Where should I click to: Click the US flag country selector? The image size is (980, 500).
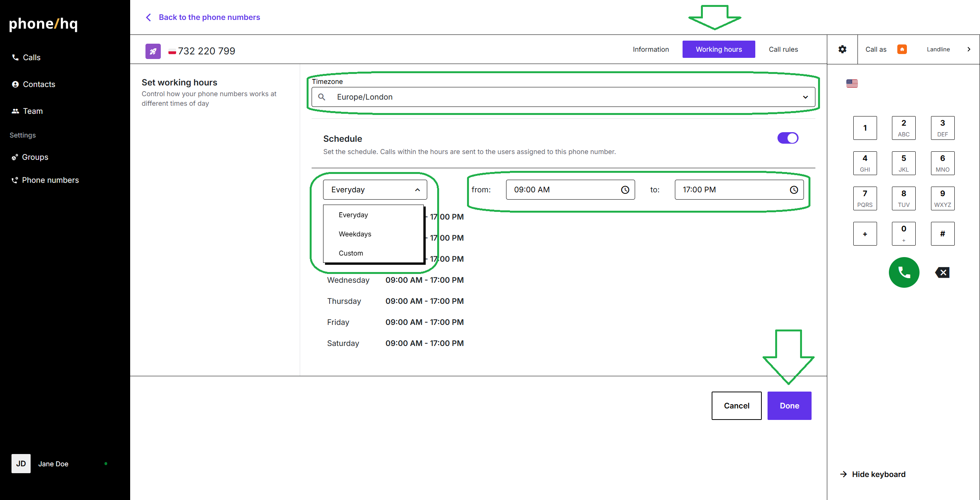[852, 84]
